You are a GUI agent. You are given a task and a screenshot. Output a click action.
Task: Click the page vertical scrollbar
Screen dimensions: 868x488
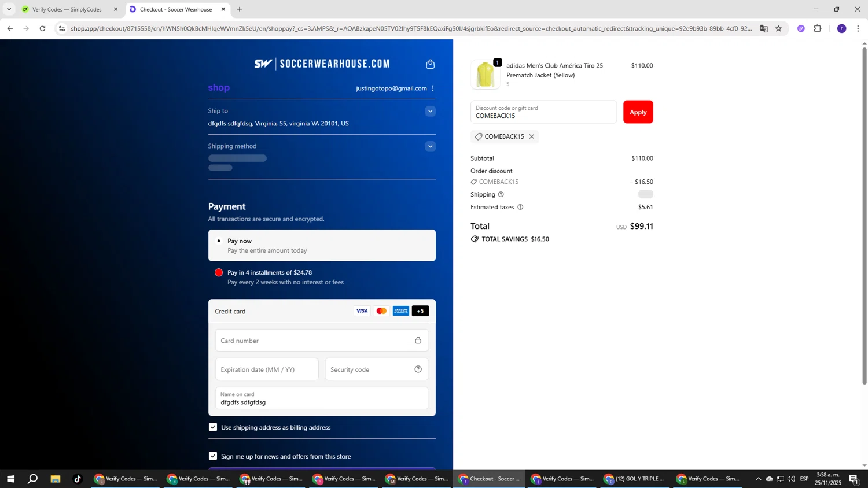(x=865, y=216)
